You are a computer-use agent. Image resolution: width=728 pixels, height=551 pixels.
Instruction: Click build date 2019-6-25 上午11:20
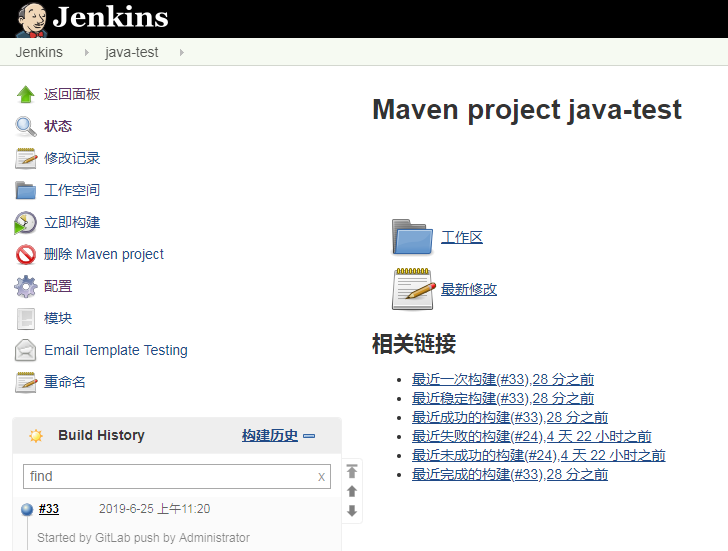pos(154,509)
